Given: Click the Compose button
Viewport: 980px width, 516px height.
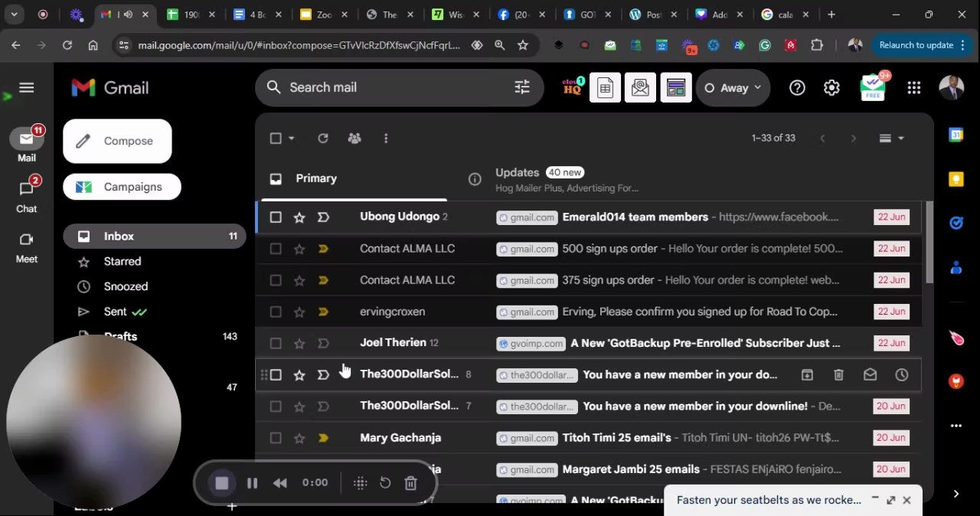Looking at the screenshot, I should click(x=117, y=141).
